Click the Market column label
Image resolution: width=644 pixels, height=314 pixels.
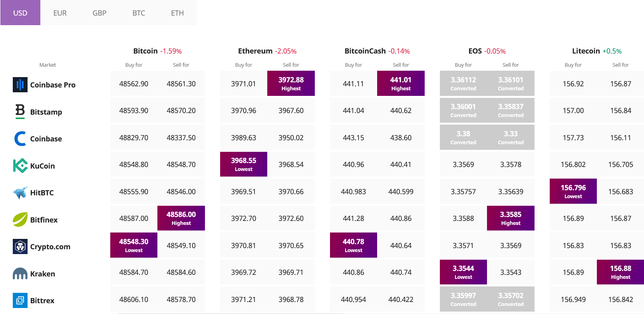click(x=48, y=65)
